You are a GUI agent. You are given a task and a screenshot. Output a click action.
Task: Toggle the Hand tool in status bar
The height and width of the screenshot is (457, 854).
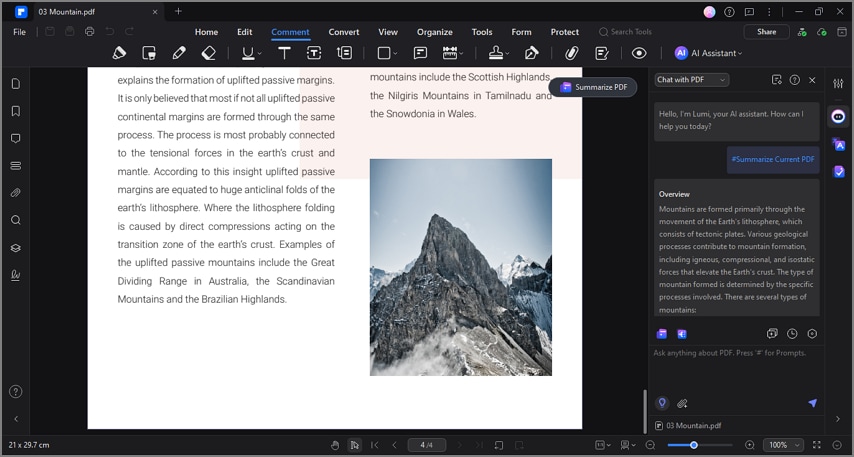335,445
